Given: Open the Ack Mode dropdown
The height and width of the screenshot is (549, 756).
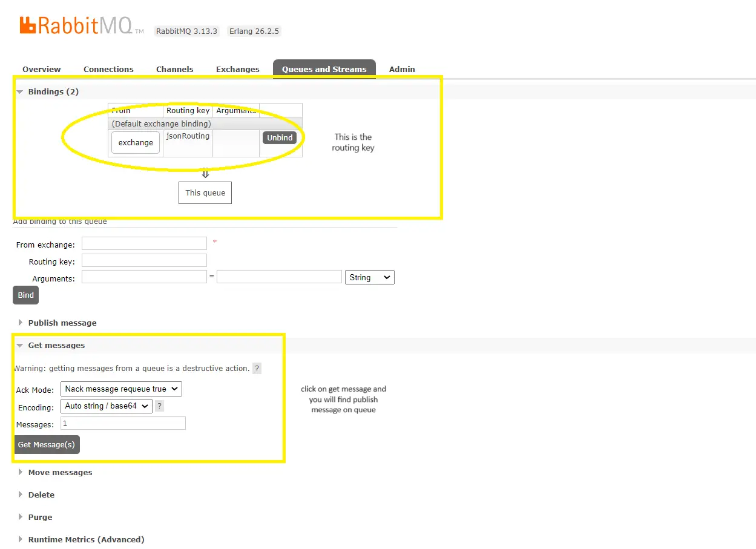Looking at the screenshot, I should click(121, 389).
